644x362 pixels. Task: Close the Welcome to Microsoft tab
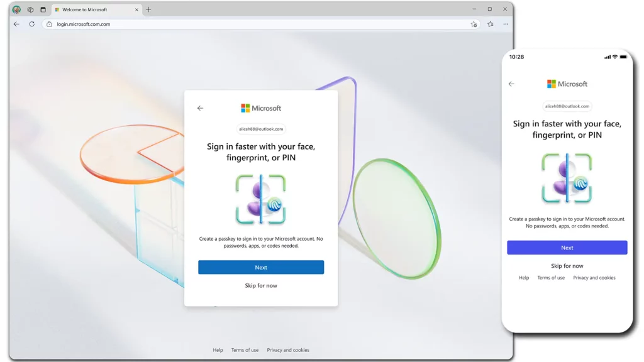[x=136, y=9]
